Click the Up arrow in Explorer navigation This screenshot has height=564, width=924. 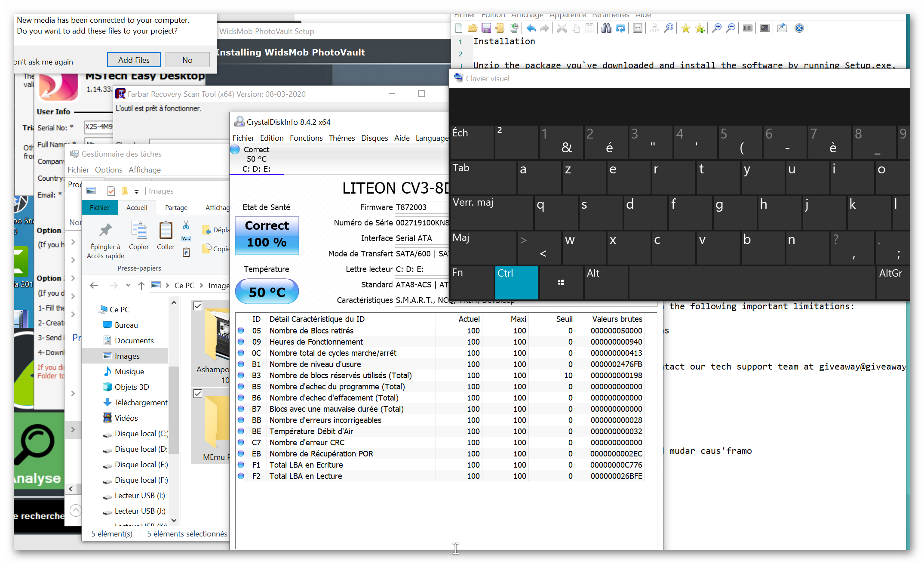(141, 285)
